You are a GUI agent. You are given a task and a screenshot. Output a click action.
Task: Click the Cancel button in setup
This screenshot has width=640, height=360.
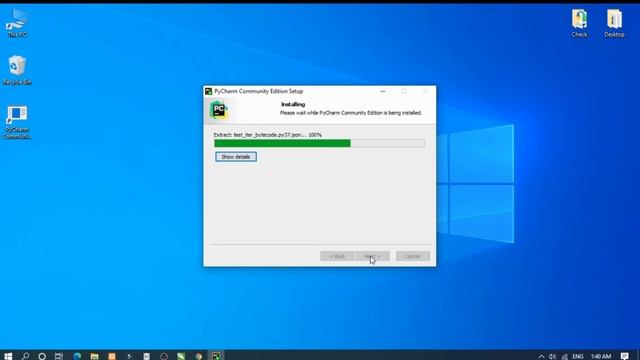click(412, 256)
